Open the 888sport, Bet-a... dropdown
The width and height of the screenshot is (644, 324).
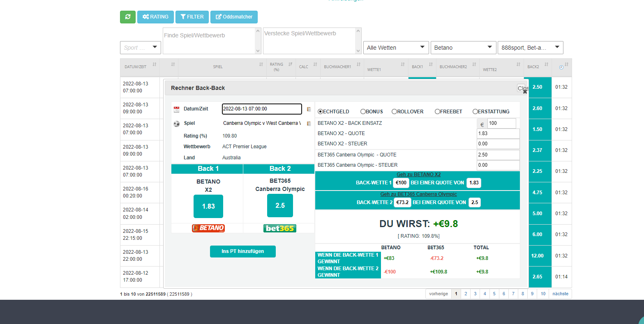(x=530, y=48)
